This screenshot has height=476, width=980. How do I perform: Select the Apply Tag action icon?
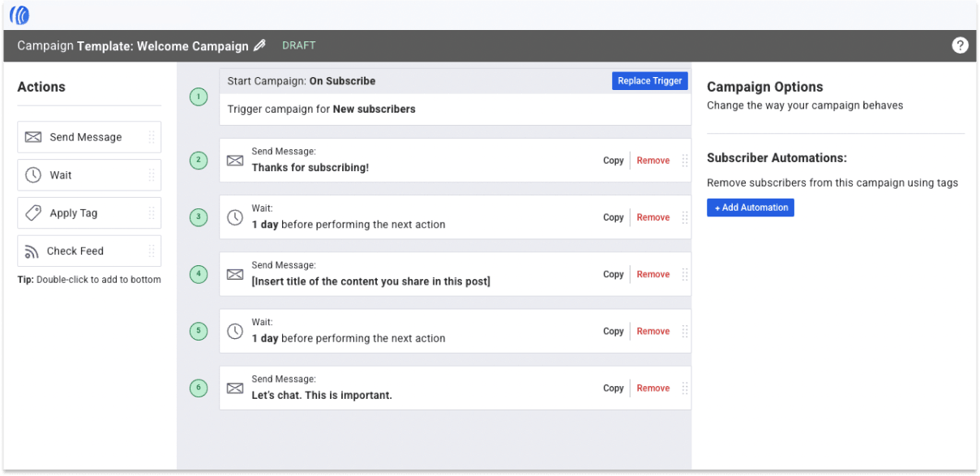pyautogui.click(x=32, y=212)
